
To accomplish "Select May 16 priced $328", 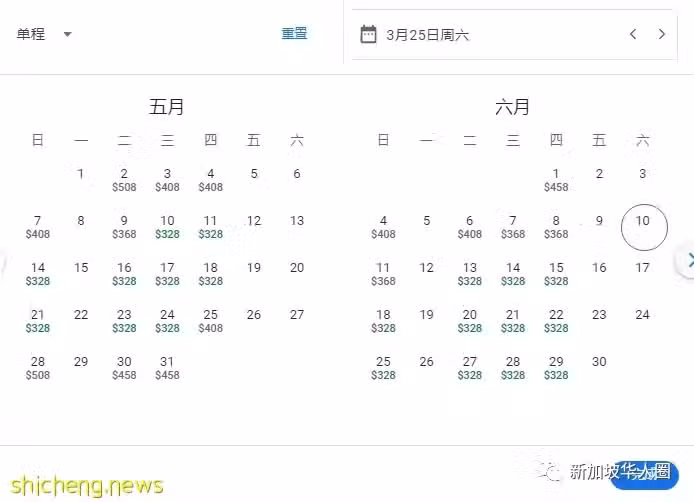I will (x=124, y=274).
